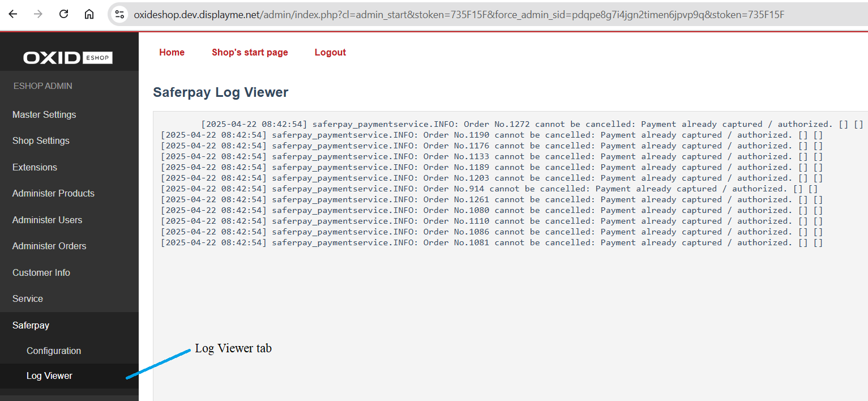This screenshot has height=401, width=868.
Task: Click the browser forward arrow
Action: click(x=38, y=14)
